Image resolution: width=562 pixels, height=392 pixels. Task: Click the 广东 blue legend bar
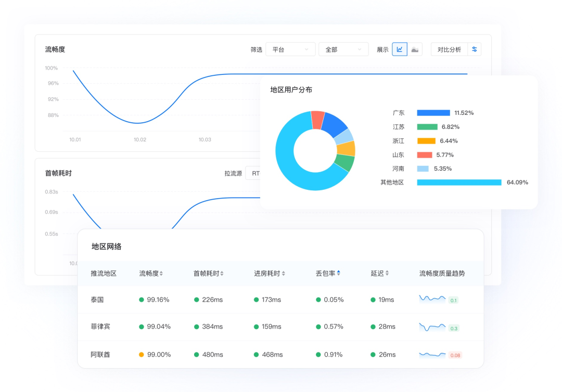[x=433, y=113]
